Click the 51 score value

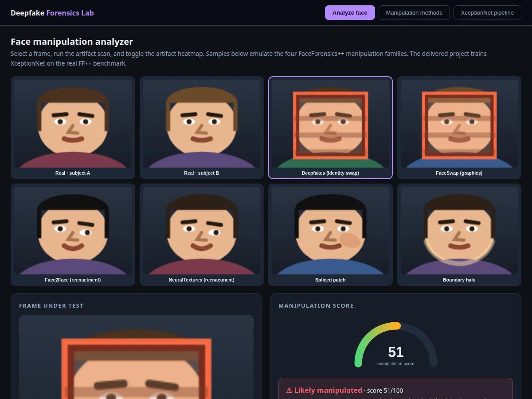396,352
